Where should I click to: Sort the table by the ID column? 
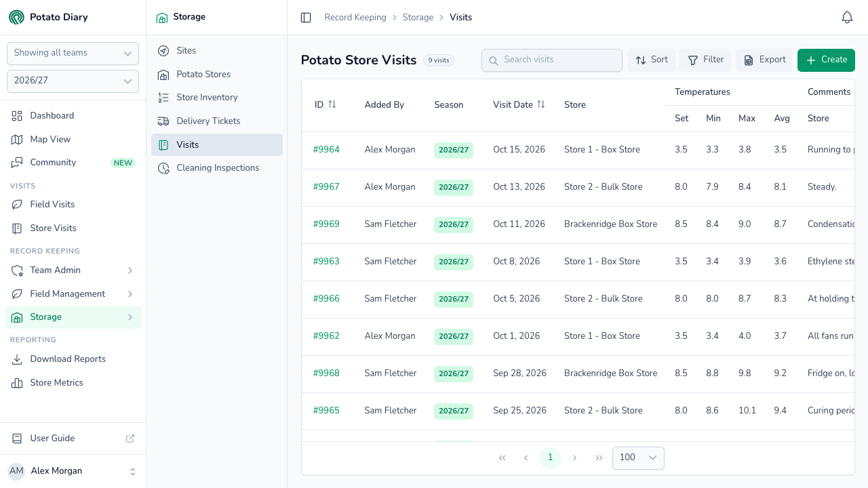pyautogui.click(x=332, y=104)
